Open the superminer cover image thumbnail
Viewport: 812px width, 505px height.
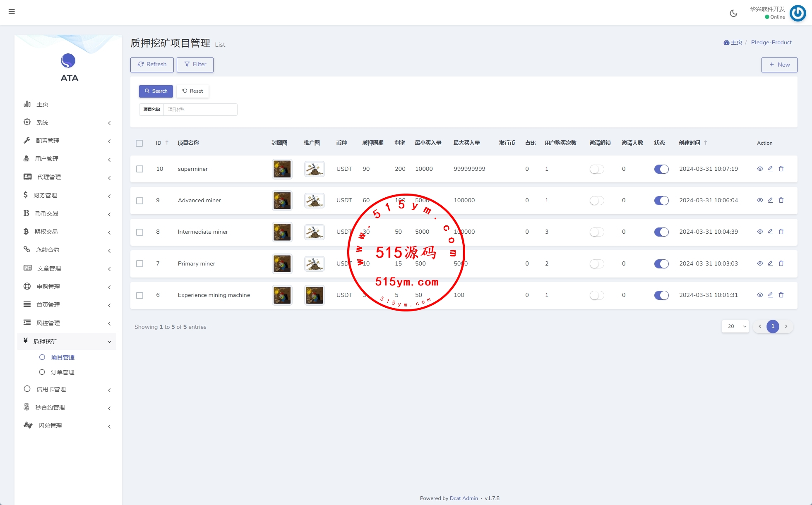[x=282, y=169]
